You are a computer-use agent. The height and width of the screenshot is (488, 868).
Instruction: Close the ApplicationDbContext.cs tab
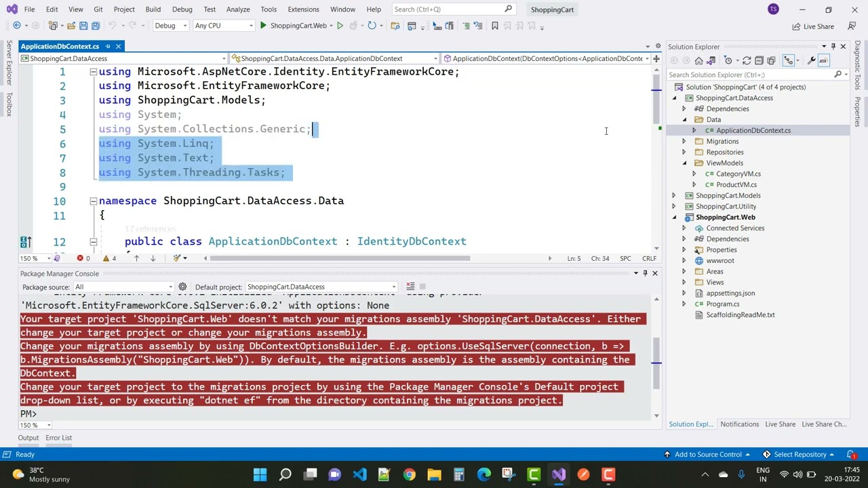point(118,46)
